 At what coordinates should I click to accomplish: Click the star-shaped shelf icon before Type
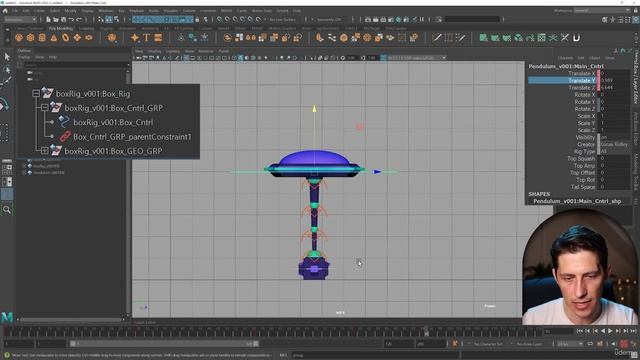click(x=135, y=38)
